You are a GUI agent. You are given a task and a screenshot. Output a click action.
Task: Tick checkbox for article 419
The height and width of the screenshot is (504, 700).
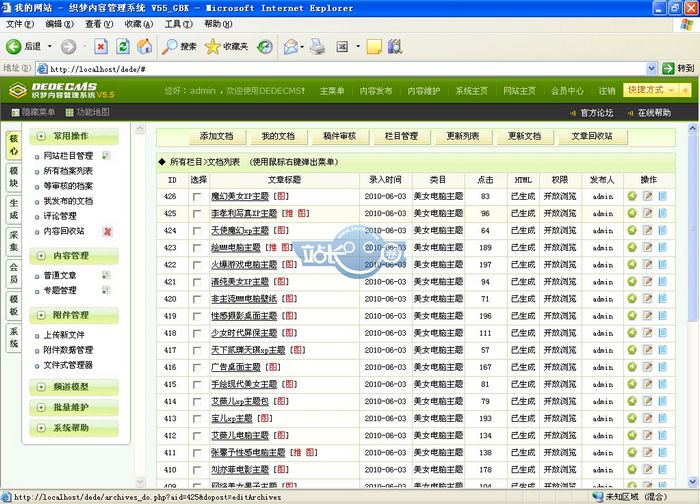tap(197, 316)
